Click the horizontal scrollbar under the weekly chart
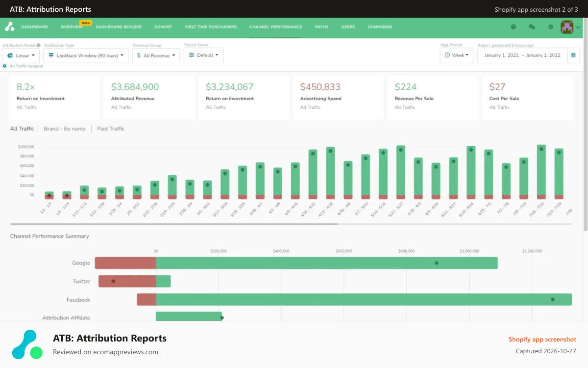The height and width of the screenshot is (368, 588). click(x=174, y=224)
